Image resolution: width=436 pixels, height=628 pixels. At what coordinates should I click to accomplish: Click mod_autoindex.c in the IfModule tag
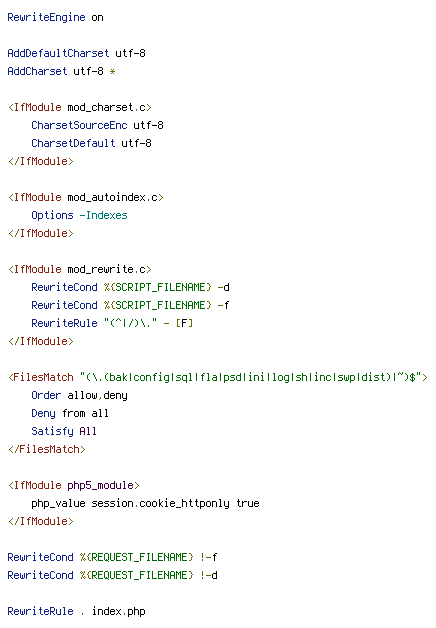[x=113, y=197]
